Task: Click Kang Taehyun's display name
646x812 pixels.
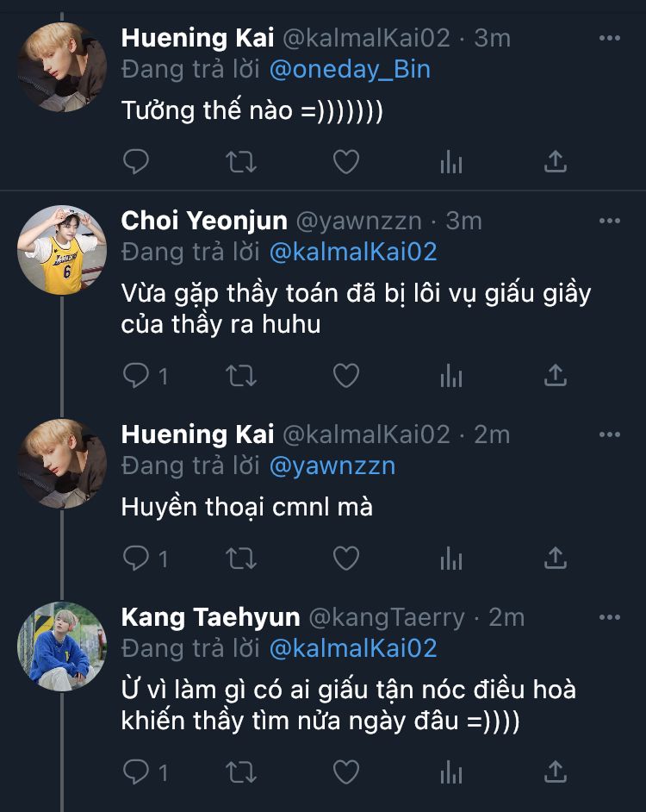Action: tap(210, 617)
